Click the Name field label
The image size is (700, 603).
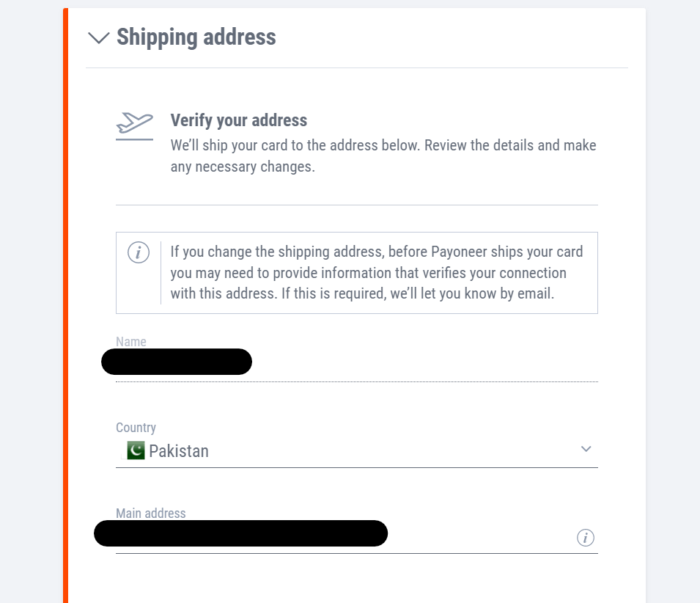click(130, 341)
